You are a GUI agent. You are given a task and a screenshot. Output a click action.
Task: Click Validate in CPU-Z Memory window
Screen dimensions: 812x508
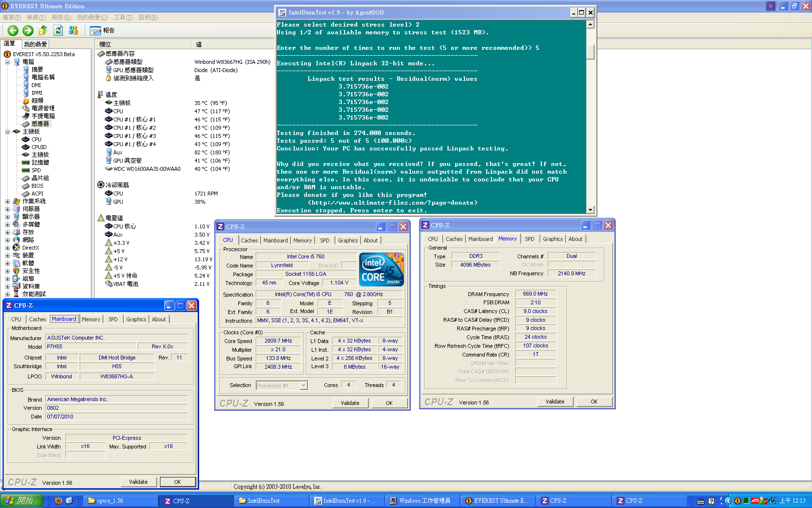click(555, 402)
